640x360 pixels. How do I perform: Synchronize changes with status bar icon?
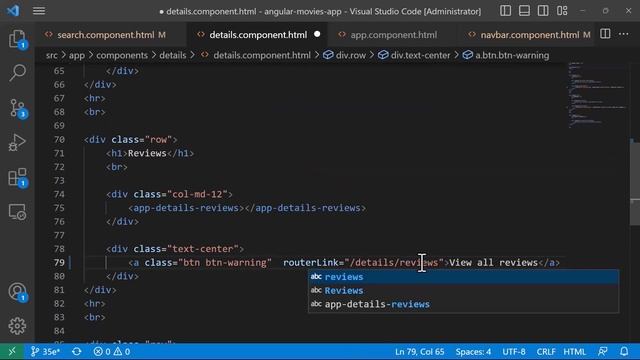(76, 351)
